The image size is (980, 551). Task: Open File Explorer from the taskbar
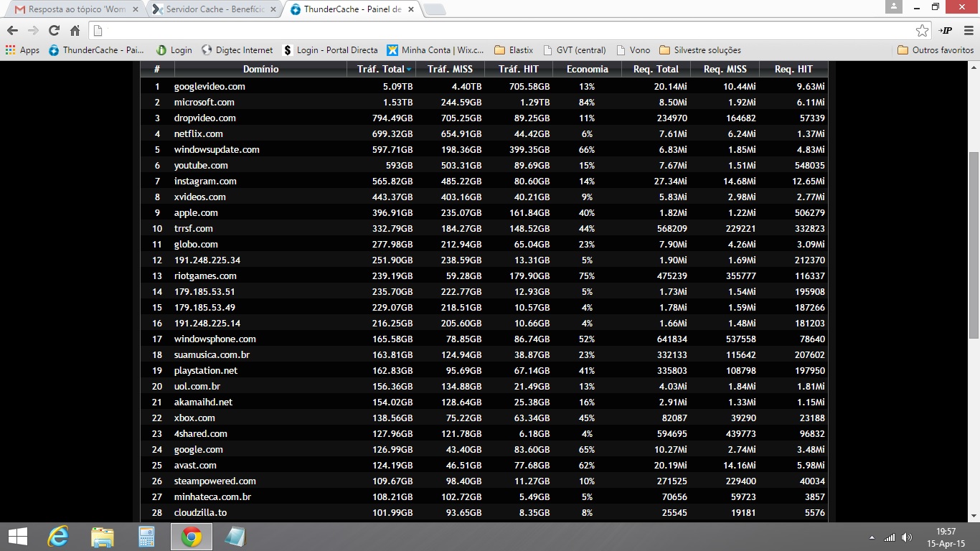(103, 537)
